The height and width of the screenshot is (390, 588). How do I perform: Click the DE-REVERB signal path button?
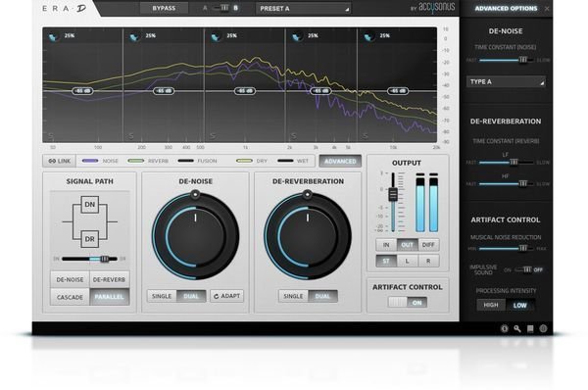click(x=109, y=279)
